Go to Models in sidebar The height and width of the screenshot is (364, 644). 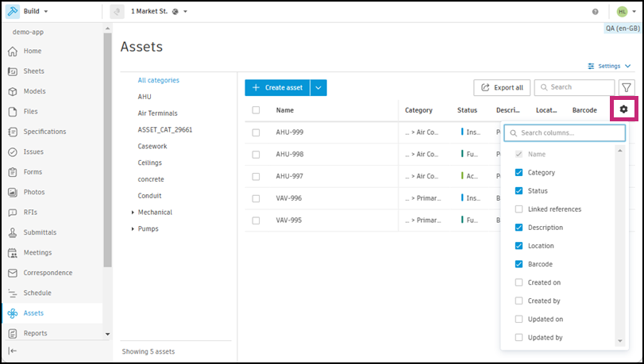pyautogui.click(x=34, y=91)
